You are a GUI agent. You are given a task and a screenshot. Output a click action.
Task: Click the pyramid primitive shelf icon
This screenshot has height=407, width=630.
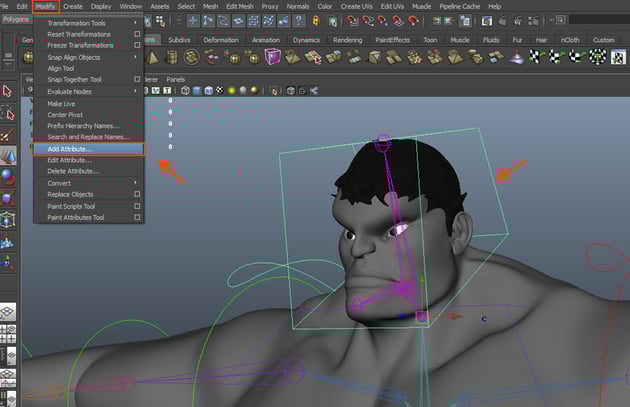(x=152, y=57)
